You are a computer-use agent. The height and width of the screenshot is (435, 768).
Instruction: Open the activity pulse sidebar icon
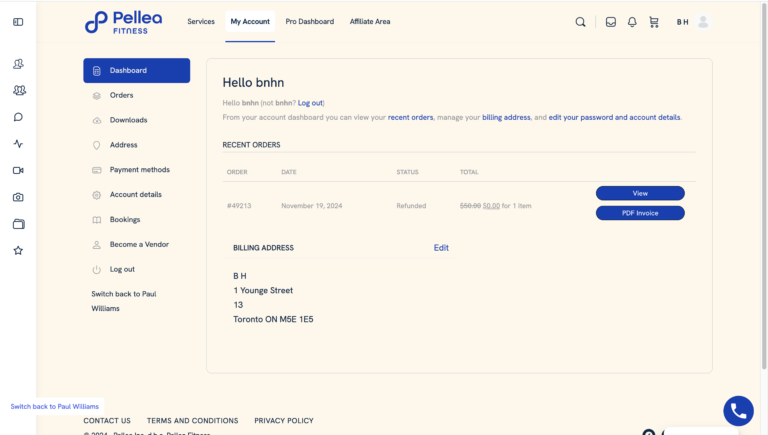click(18, 144)
